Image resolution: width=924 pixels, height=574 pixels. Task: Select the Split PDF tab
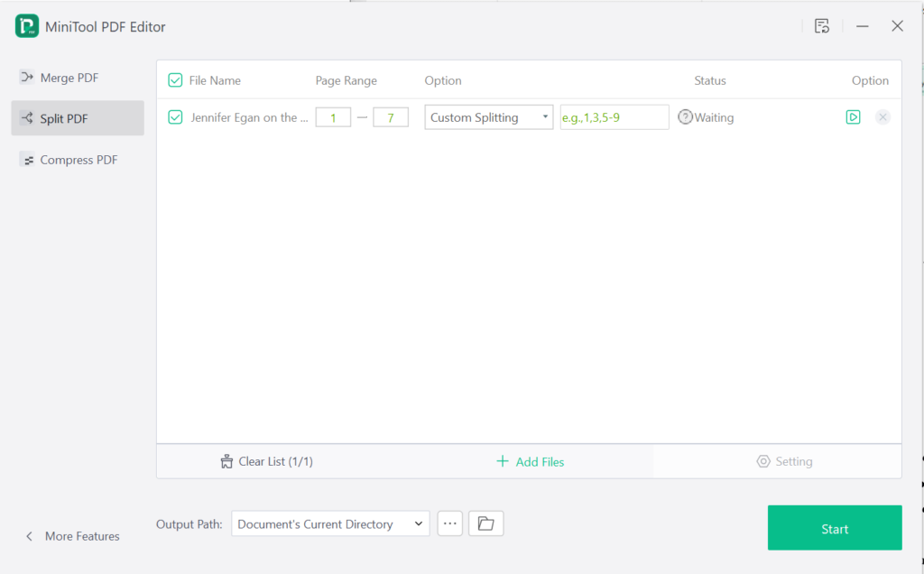(78, 118)
